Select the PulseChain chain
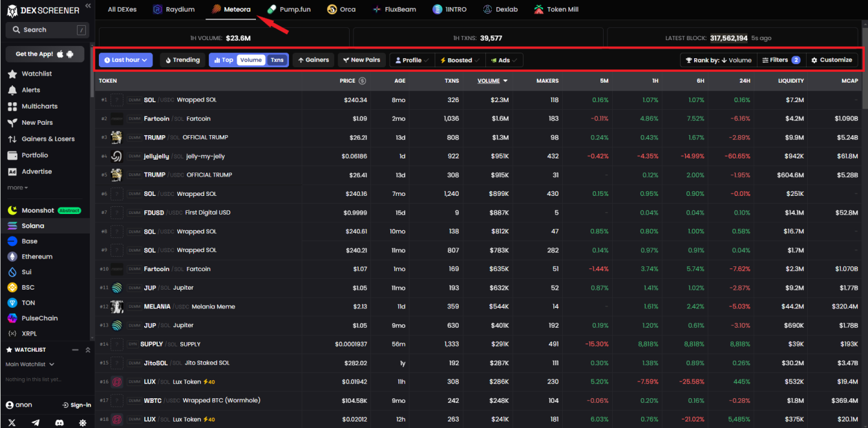 [32, 318]
